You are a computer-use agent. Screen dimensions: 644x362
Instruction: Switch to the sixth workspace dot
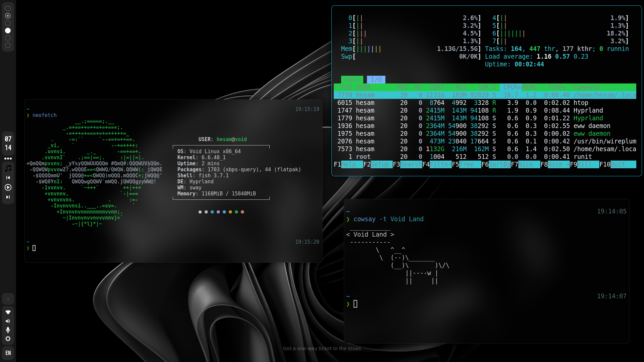pos(8,45)
